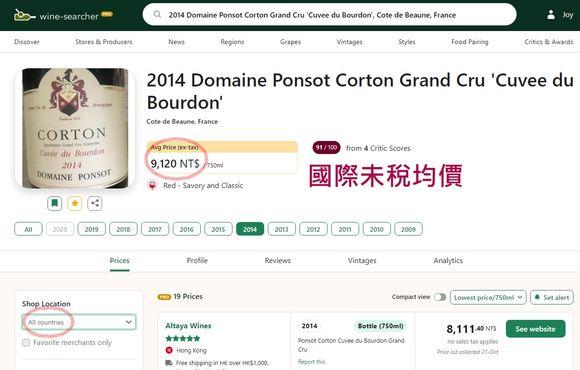Open the News menu

pos(176,42)
